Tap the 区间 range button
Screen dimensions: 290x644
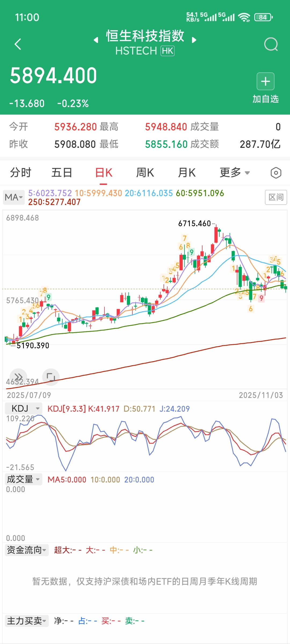click(x=276, y=197)
